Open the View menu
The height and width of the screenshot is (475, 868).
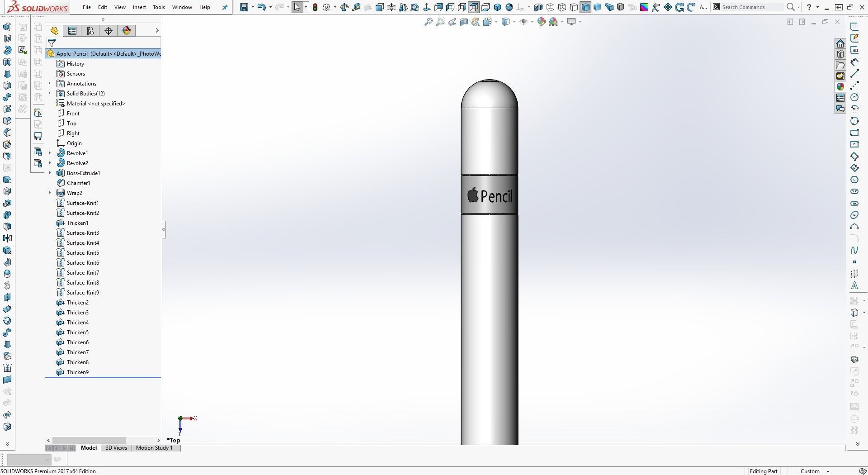point(120,7)
